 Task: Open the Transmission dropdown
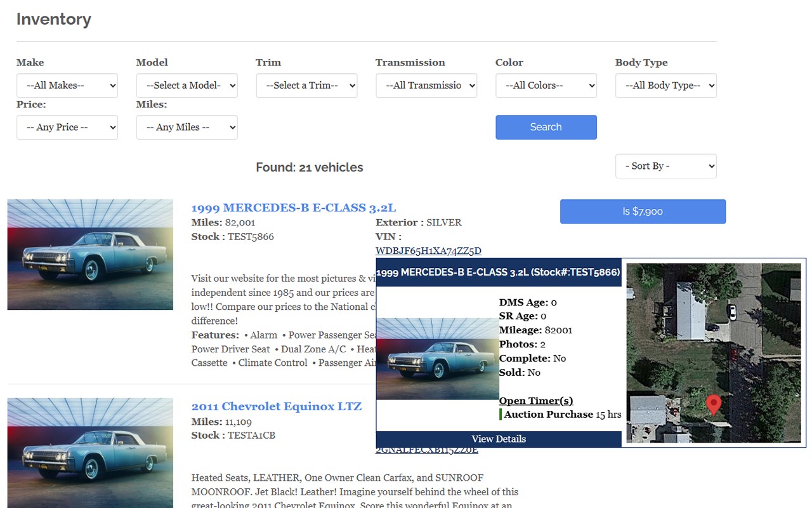point(426,85)
